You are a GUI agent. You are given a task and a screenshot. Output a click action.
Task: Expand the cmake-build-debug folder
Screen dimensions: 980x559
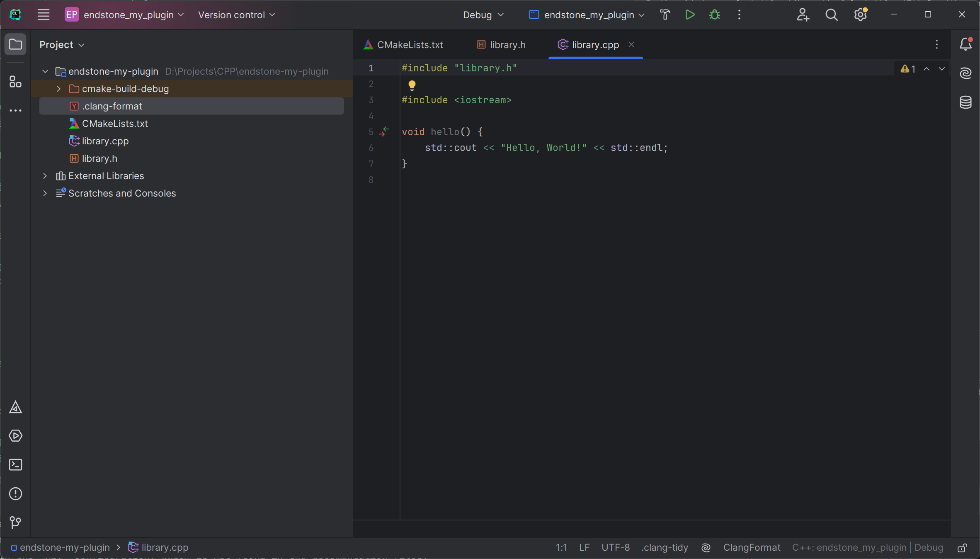pyautogui.click(x=58, y=88)
